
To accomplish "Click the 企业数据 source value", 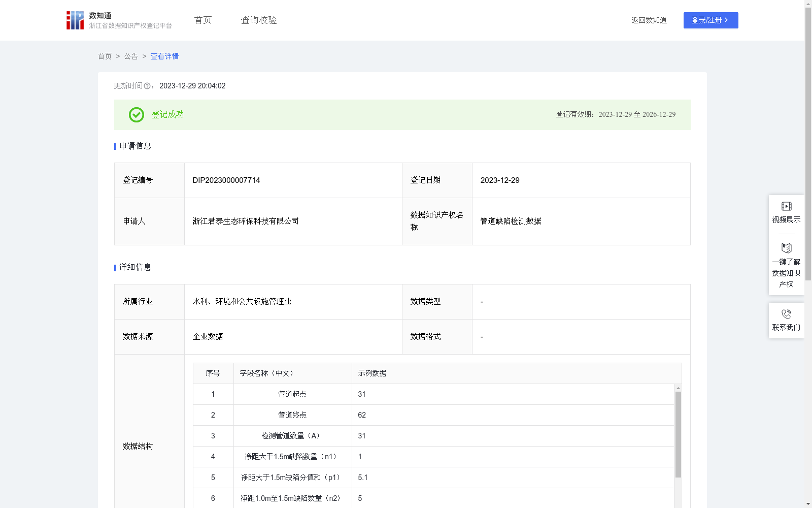I will point(208,337).
